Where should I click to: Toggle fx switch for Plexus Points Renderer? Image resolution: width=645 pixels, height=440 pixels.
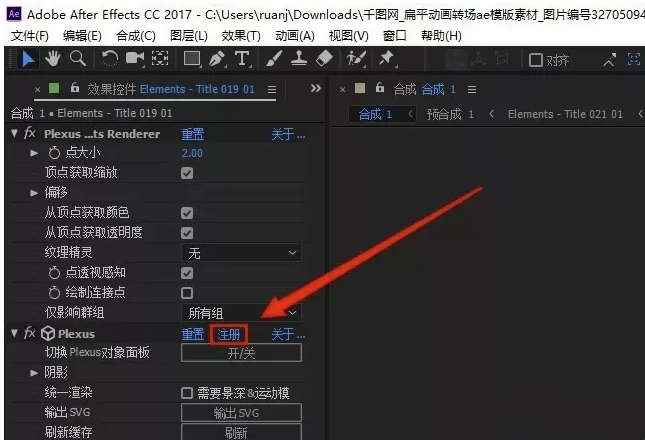click(x=30, y=133)
